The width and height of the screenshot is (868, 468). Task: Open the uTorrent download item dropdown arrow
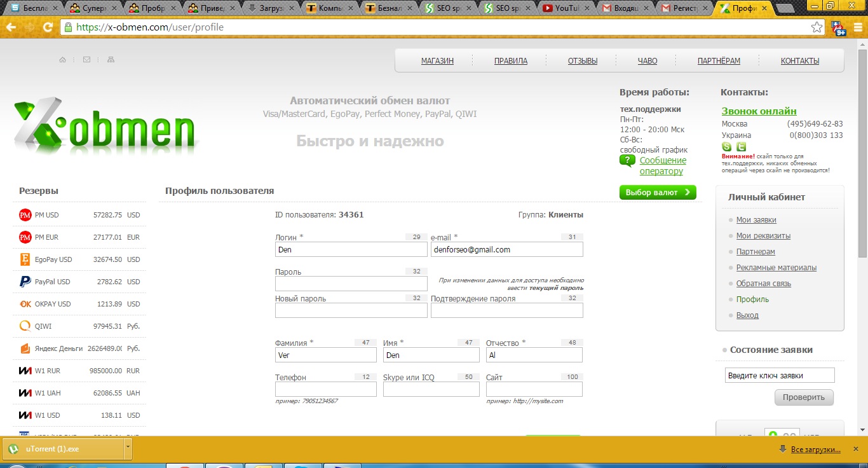tap(128, 448)
